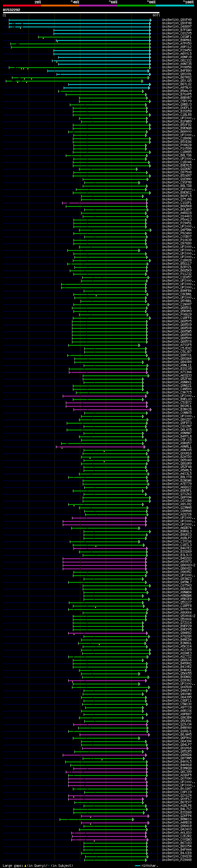Open hit UniRef100_Q9XFH9
Image resolution: width=197 pixels, height=868 pixels.
[x=177, y=20]
